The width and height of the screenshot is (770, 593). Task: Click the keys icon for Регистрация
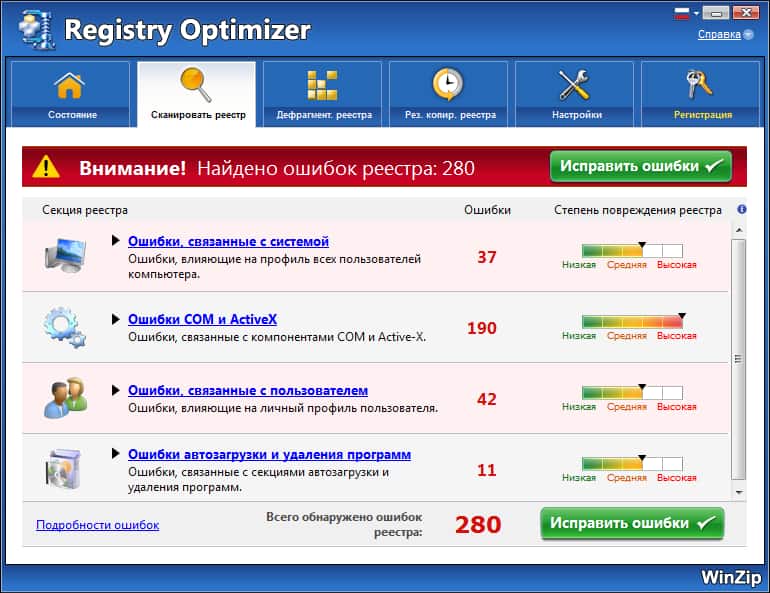coord(701,85)
